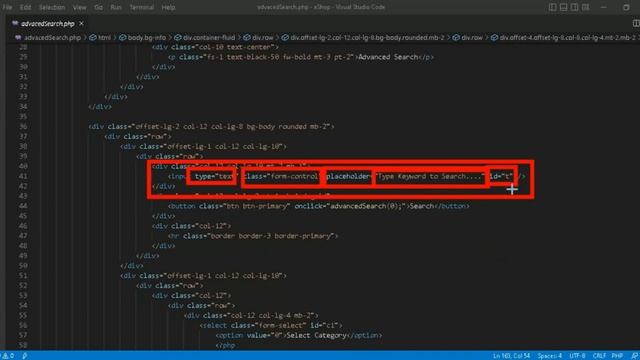
Task: Click warnings and errors status bar indicator
Action: tap(8, 356)
